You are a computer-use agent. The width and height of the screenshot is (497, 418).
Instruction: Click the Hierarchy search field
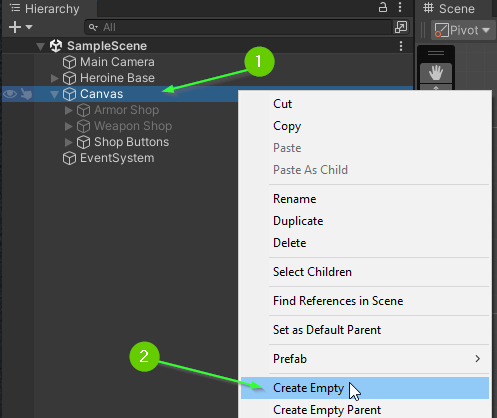pos(238,27)
